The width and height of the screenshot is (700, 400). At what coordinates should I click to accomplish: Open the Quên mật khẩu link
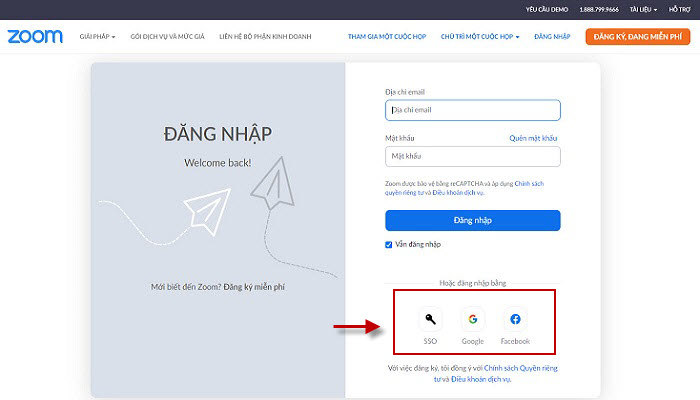pos(533,138)
